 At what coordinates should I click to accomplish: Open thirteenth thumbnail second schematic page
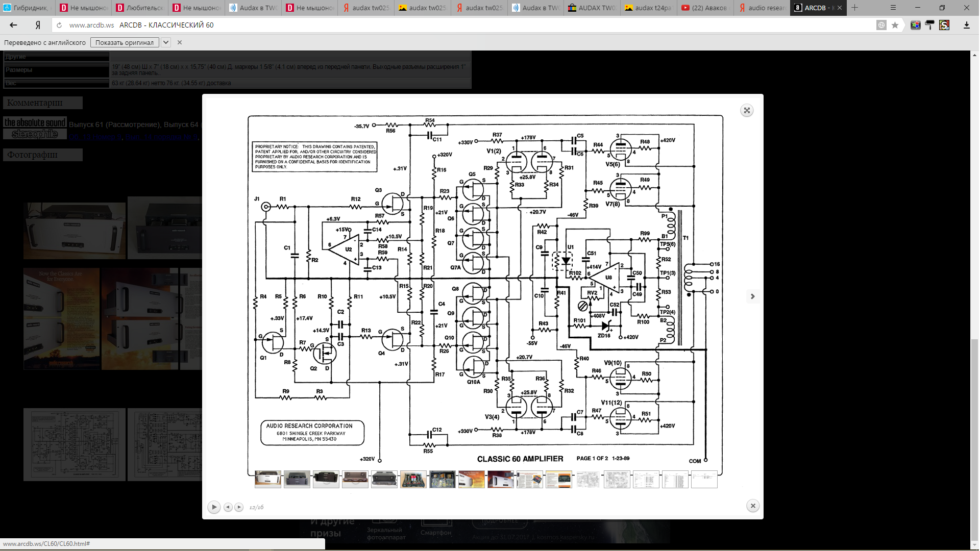coord(617,480)
